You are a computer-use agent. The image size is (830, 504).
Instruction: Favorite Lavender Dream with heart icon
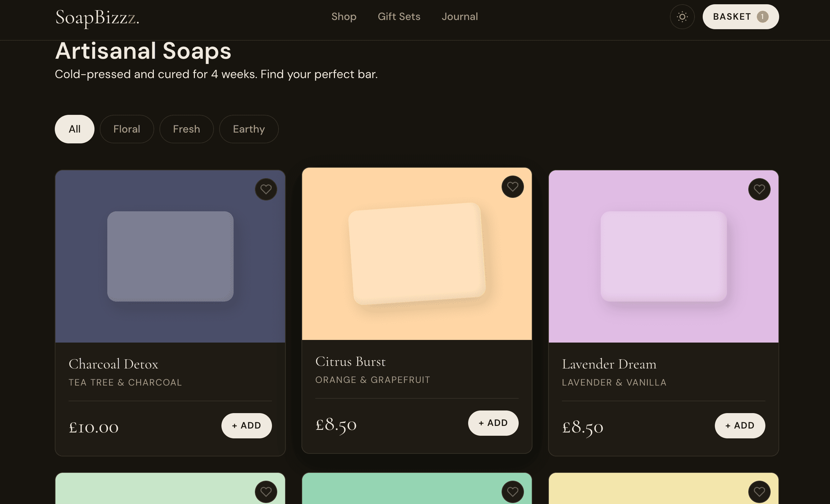[x=759, y=189]
